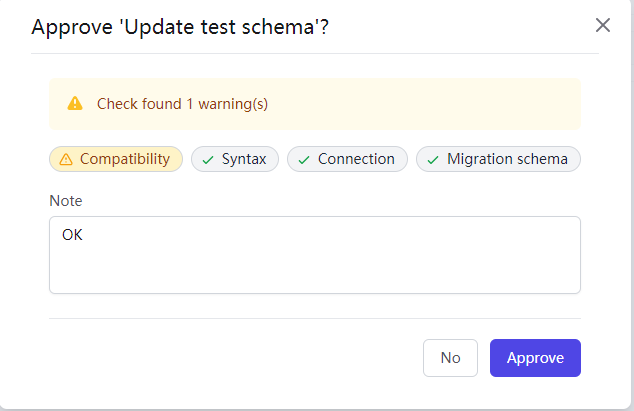
Task: Decline with the No button
Action: point(450,358)
